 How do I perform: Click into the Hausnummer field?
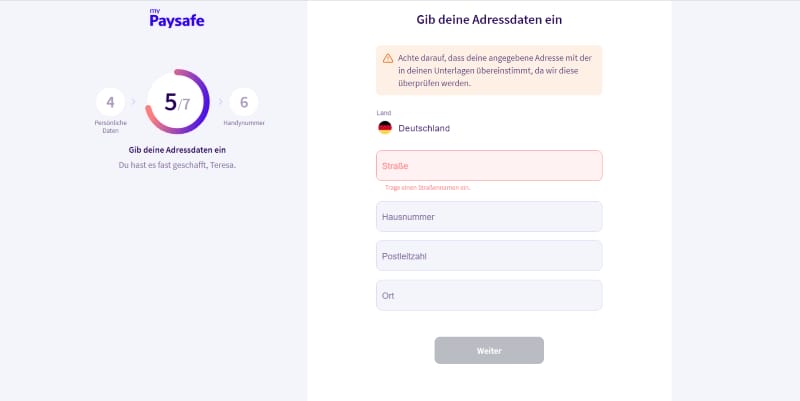click(x=489, y=216)
